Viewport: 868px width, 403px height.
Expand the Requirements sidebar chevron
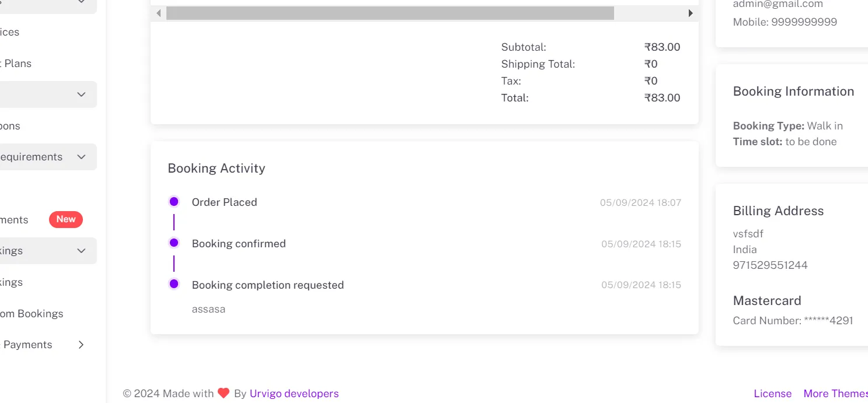tap(81, 157)
